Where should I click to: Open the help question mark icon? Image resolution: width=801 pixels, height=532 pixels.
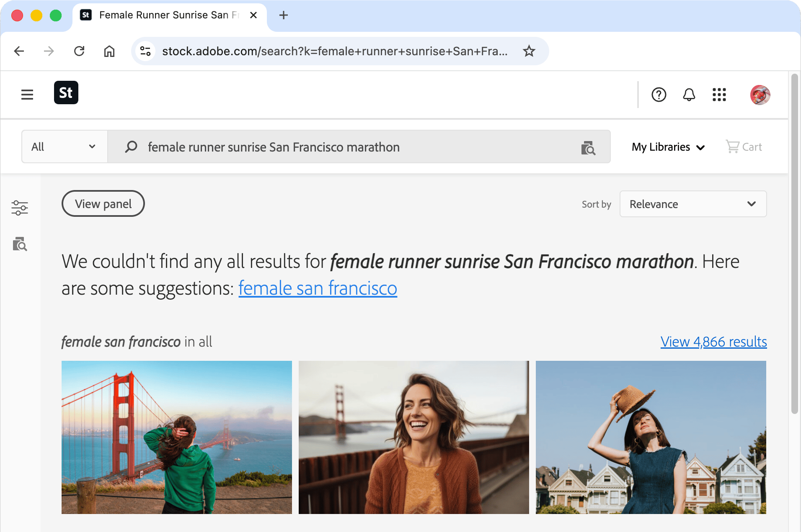(659, 95)
